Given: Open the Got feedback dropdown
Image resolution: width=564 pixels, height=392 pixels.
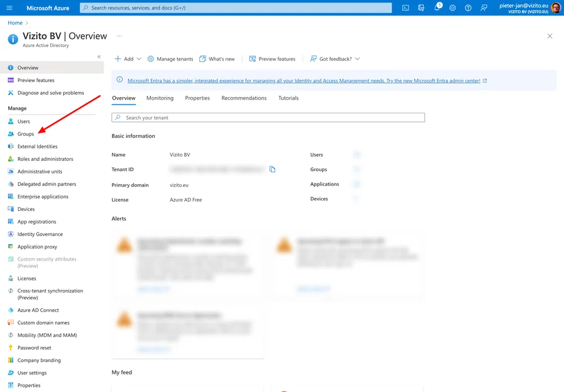Looking at the screenshot, I should [x=334, y=58].
